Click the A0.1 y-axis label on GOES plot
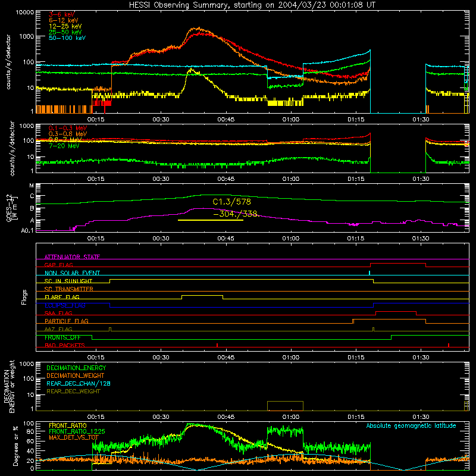This screenshot has width=476, height=476. click(27, 231)
